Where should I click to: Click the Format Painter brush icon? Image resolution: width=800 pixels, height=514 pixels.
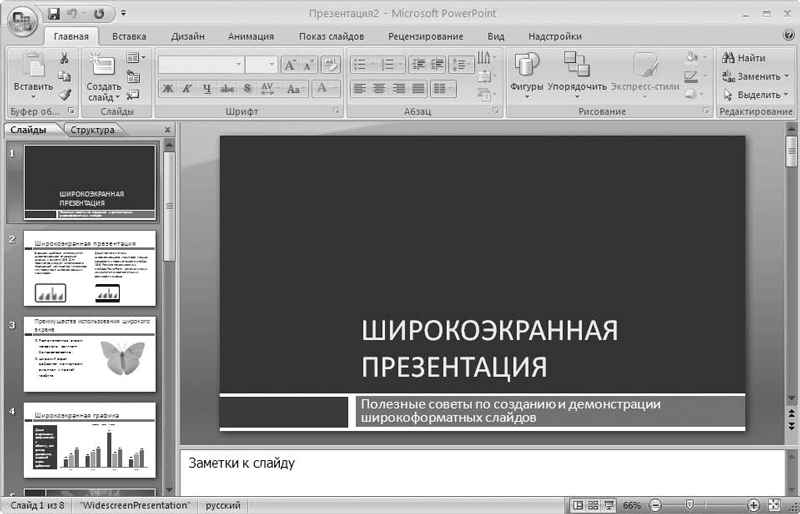coord(65,93)
